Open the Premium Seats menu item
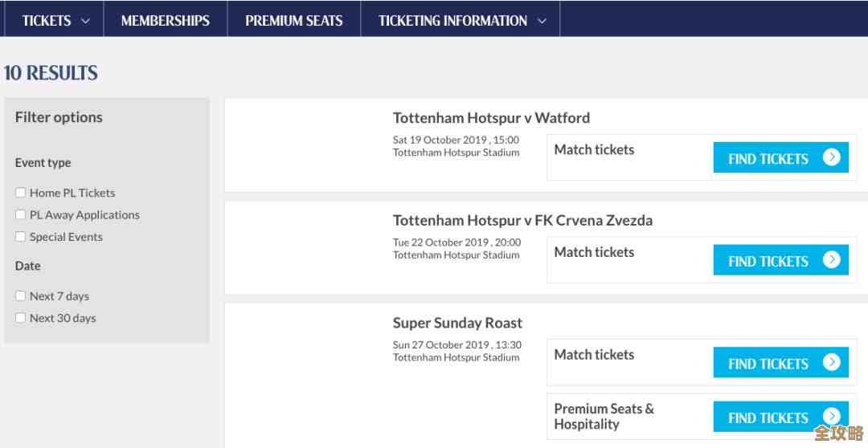This screenshot has width=868, height=448. [x=294, y=21]
